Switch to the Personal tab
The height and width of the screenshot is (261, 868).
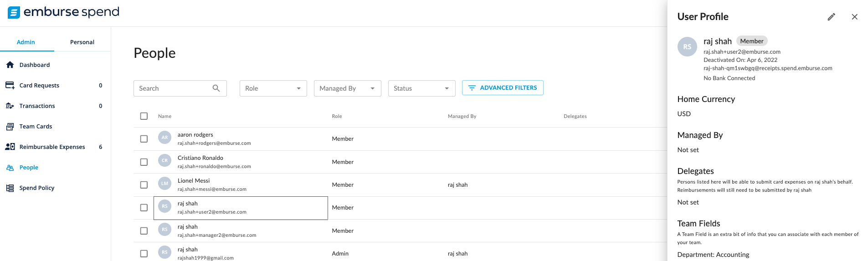pos(82,42)
